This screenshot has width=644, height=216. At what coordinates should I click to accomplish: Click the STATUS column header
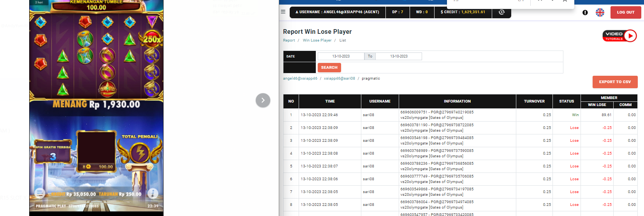[x=567, y=101]
